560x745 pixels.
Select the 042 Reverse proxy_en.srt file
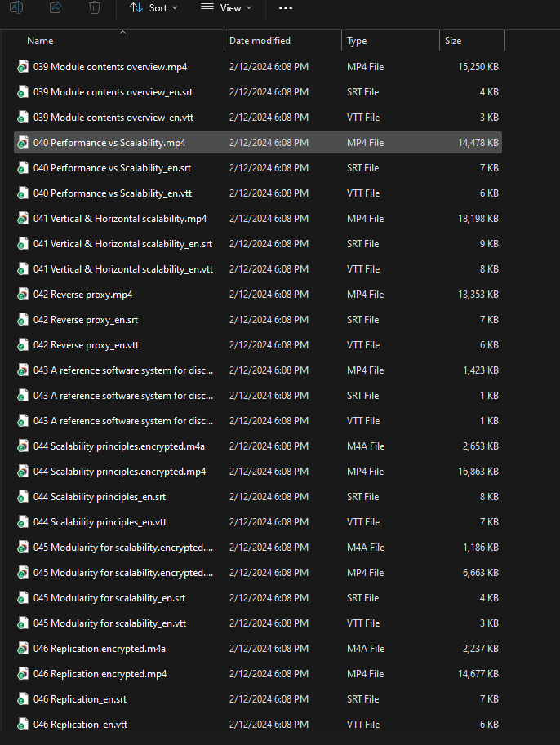86,320
